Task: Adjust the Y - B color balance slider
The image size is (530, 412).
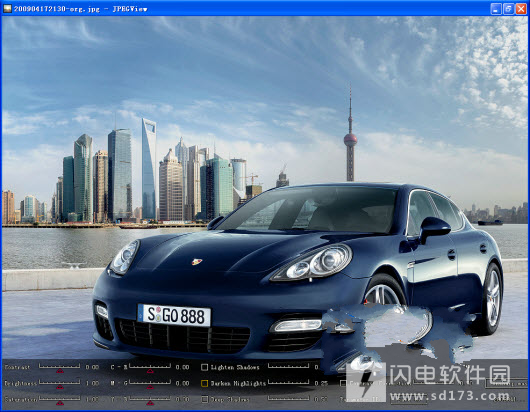Action: tap(150, 400)
